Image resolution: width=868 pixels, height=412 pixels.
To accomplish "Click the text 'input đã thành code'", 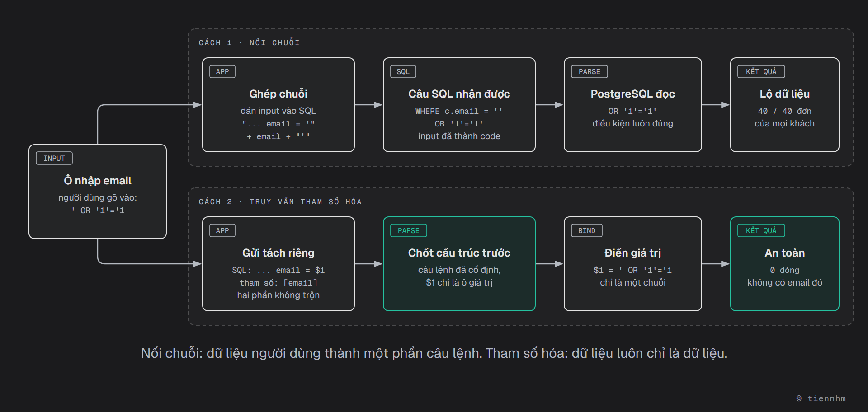I will [x=459, y=136].
